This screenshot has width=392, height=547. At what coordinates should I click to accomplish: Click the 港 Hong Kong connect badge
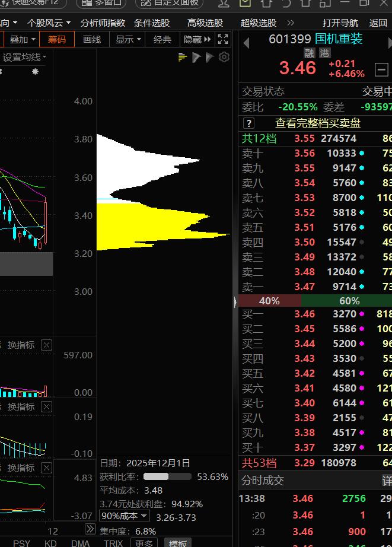[x=325, y=53]
